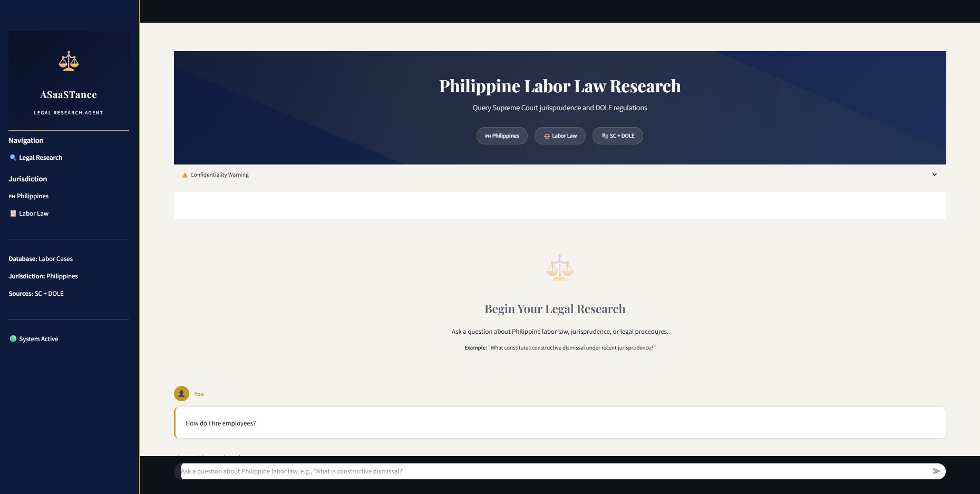Open the three-dot menu at top right
This screenshot has height=494, width=980.
coord(966,12)
